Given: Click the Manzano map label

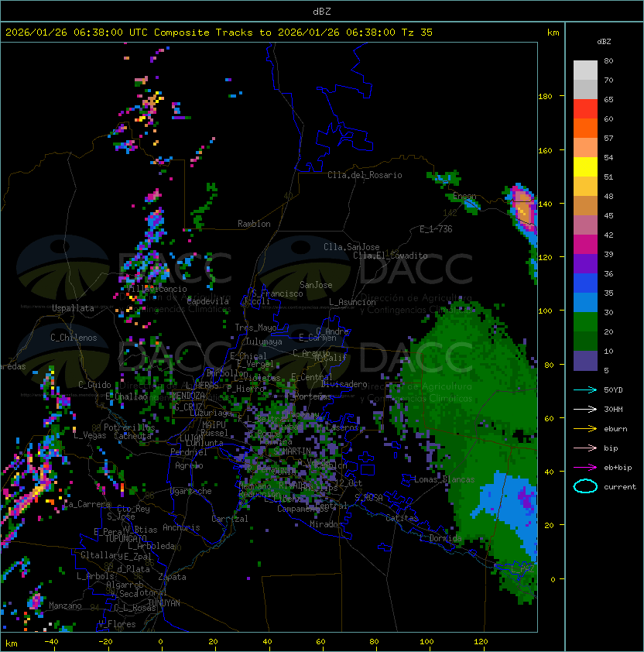Looking at the screenshot, I should pyautogui.click(x=65, y=606).
